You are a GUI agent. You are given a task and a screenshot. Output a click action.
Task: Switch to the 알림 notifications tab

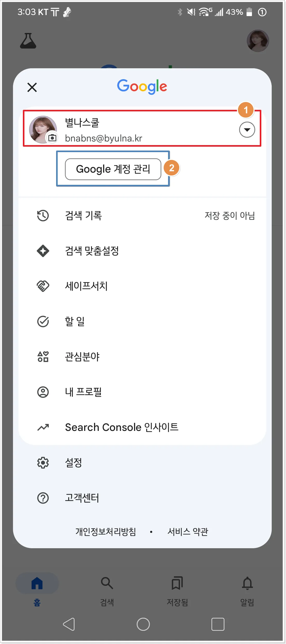247,589
